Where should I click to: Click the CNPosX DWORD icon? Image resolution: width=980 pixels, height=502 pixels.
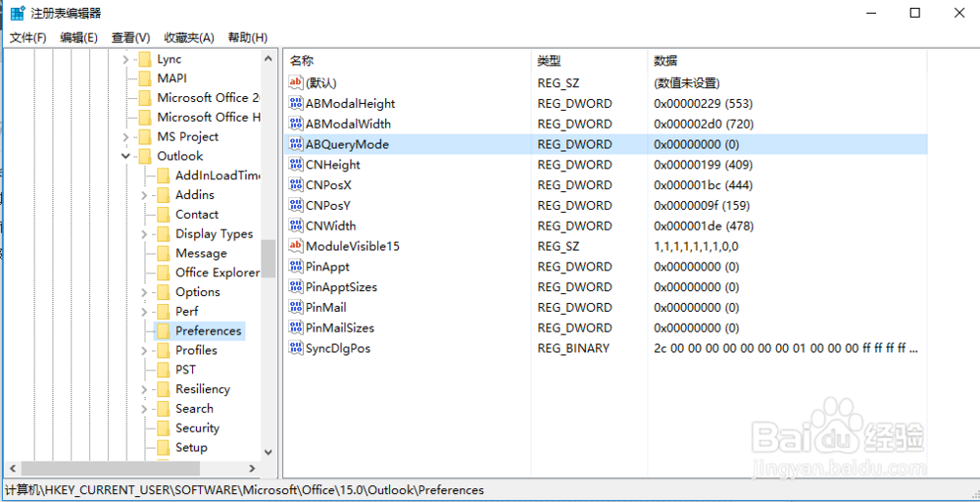click(x=296, y=185)
